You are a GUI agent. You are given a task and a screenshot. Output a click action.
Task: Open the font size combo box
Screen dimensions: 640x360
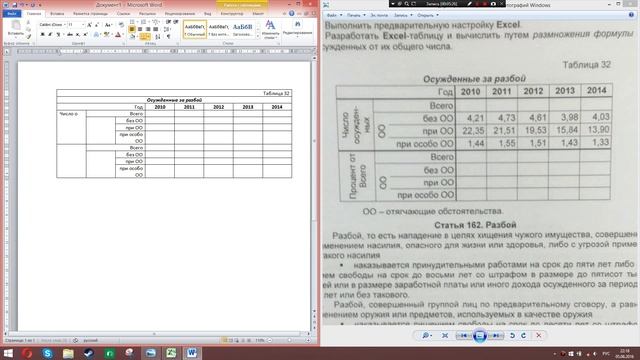coord(76,24)
